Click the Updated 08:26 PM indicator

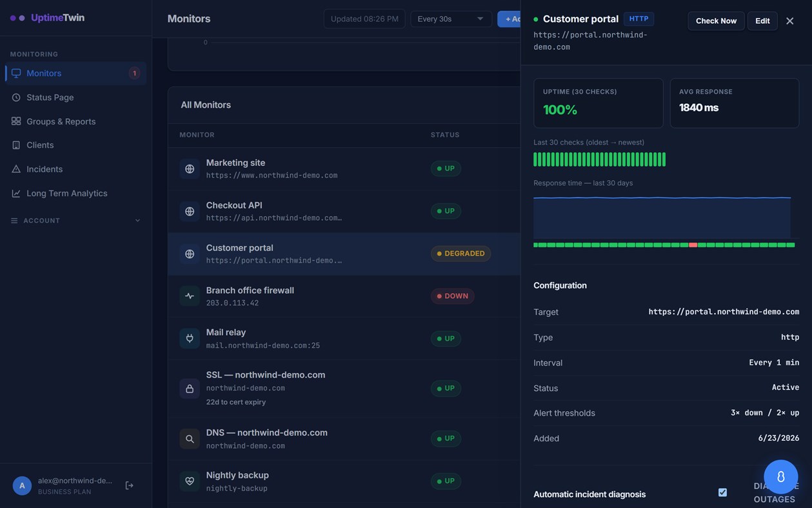point(364,19)
